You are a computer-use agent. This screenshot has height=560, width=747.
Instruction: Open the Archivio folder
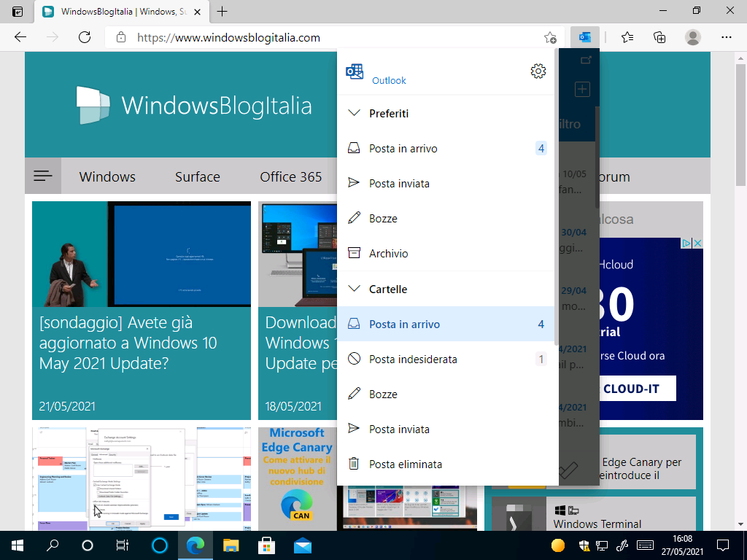tap(446, 253)
